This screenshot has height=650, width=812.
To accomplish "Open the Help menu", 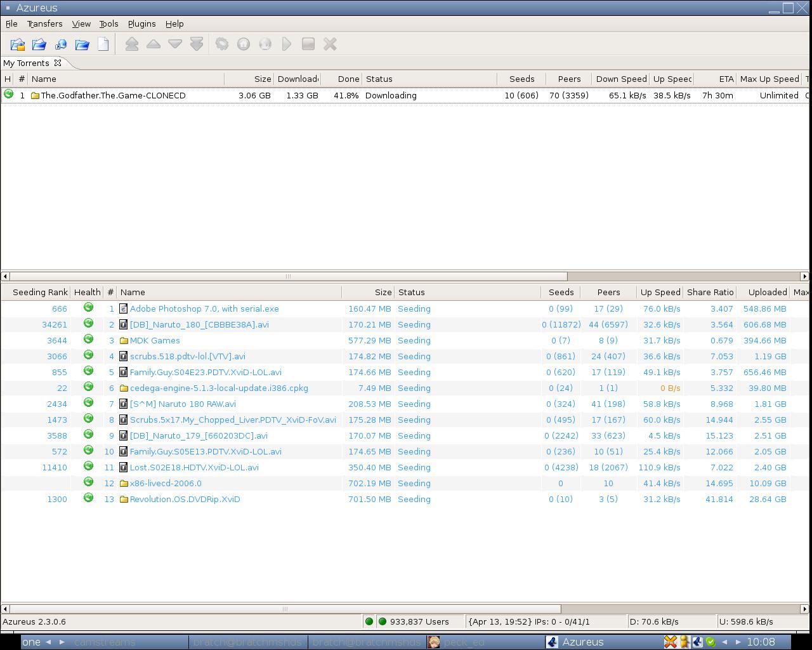I will pyautogui.click(x=174, y=23).
